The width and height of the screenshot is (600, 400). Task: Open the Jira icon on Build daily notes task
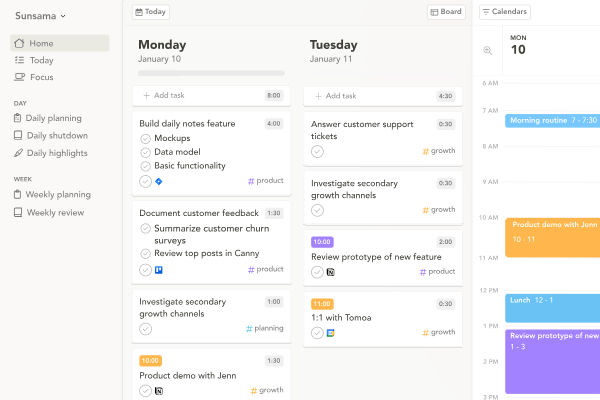tap(158, 182)
